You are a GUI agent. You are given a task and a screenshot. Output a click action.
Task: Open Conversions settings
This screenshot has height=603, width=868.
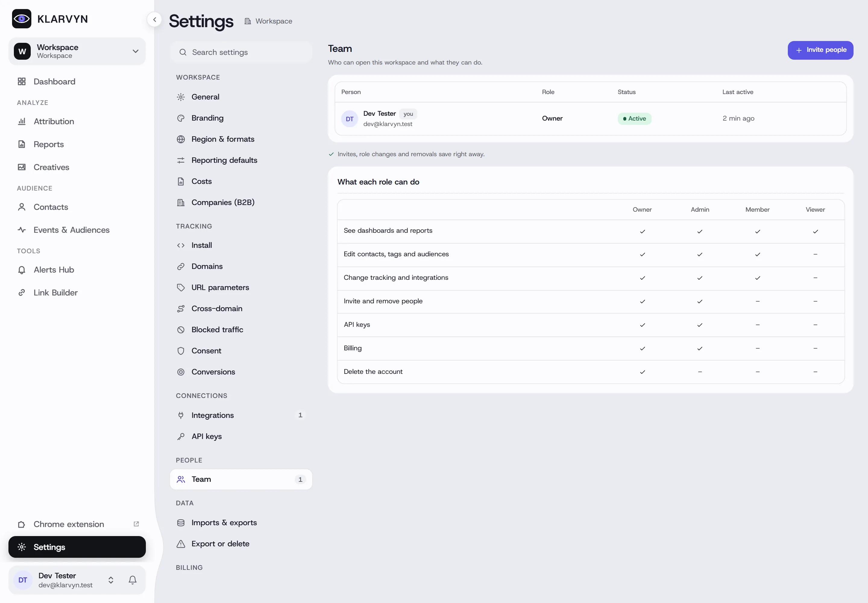241,372
